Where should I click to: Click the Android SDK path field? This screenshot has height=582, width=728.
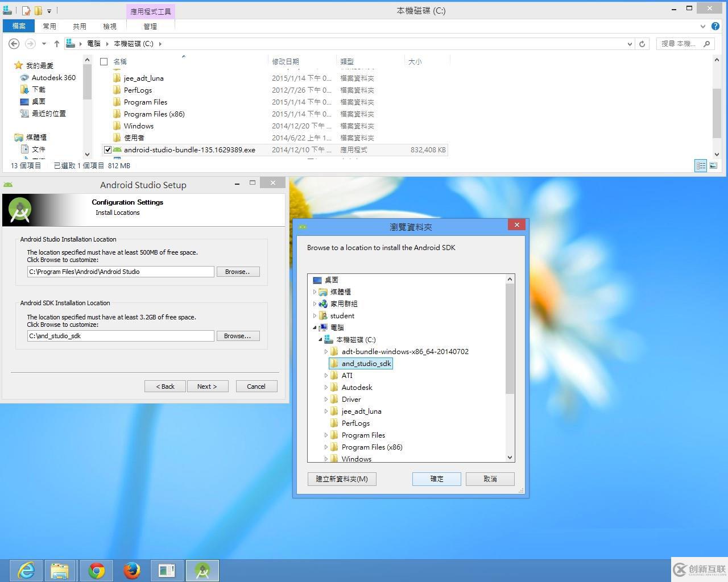click(x=121, y=336)
